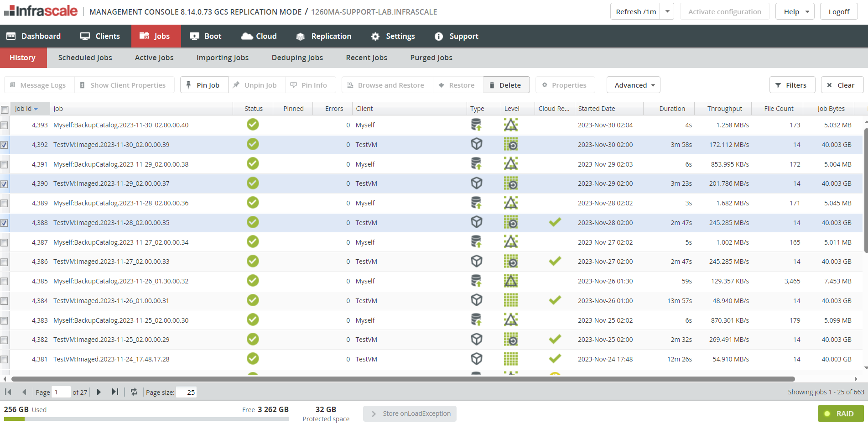Uncheck the box for job 4,392
Screen dimensions: 868x424
(4, 145)
